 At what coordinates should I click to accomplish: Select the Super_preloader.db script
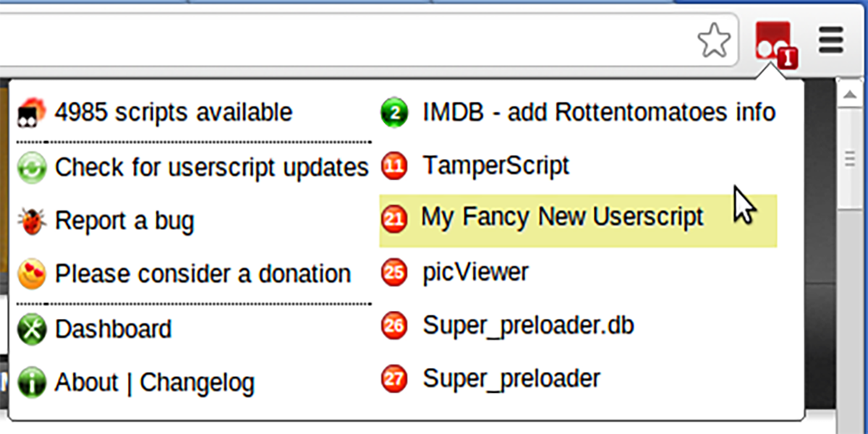click(528, 326)
